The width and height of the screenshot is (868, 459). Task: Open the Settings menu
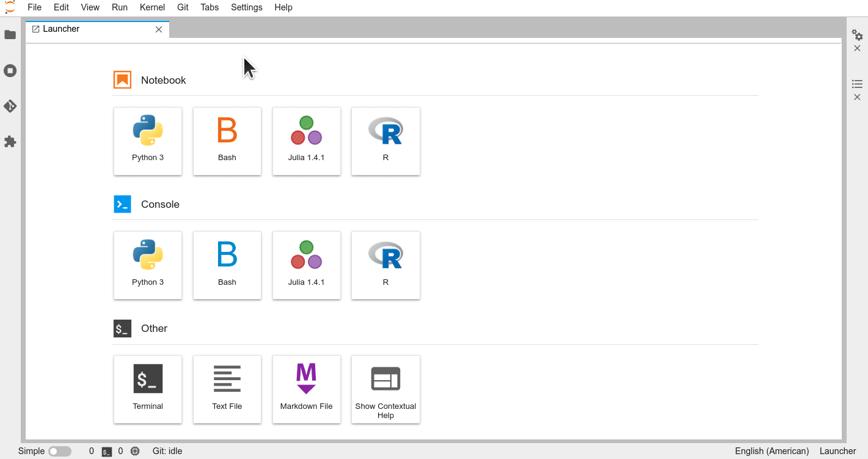247,7
